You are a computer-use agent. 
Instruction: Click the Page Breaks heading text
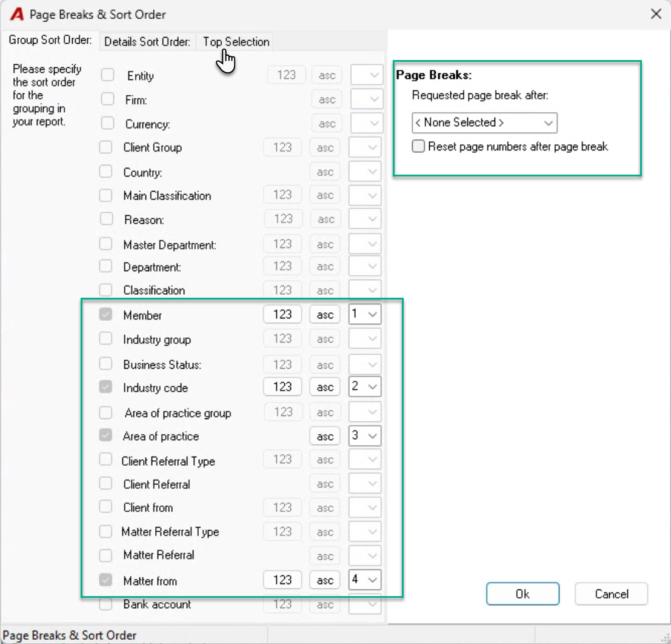coord(434,75)
